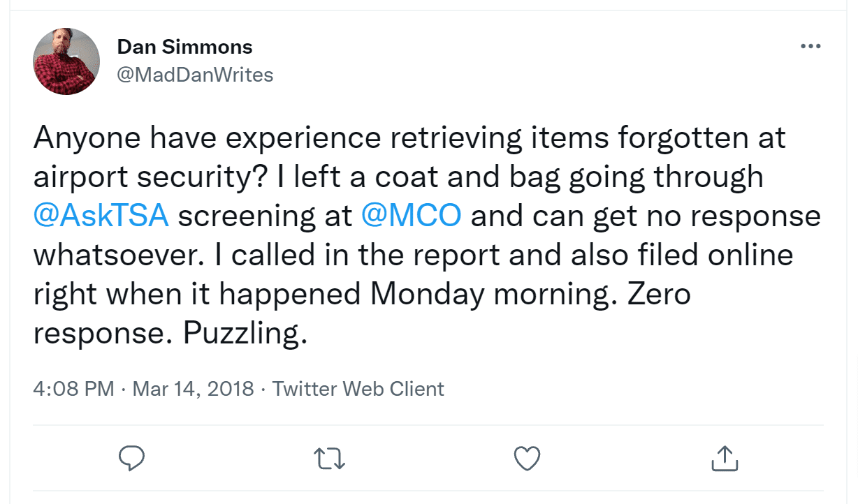Click the word "Anyone" starting the tweet
The image size is (858, 504).
(82, 138)
